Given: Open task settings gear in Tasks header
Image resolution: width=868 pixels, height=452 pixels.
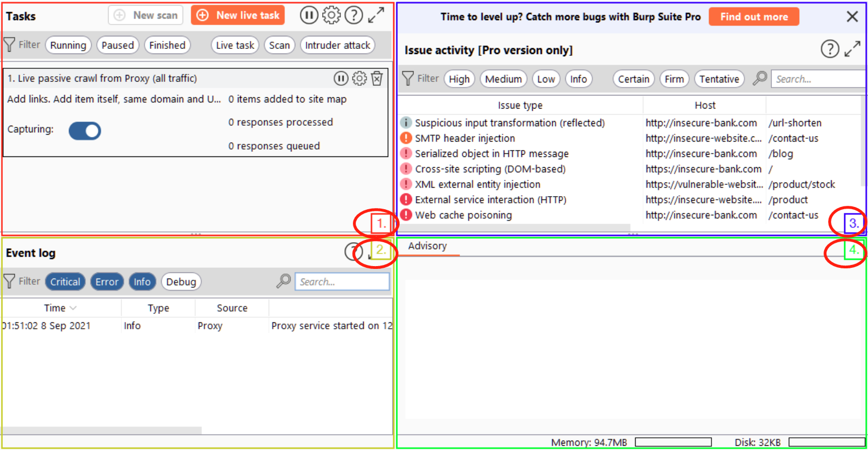Looking at the screenshot, I should pyautogui.click(x=331, y=15).
